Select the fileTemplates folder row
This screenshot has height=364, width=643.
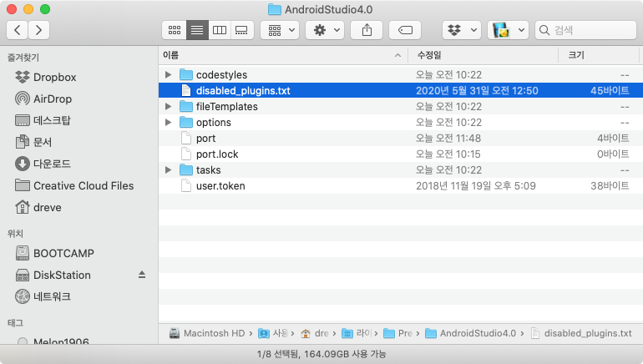(x=401, y=107)
